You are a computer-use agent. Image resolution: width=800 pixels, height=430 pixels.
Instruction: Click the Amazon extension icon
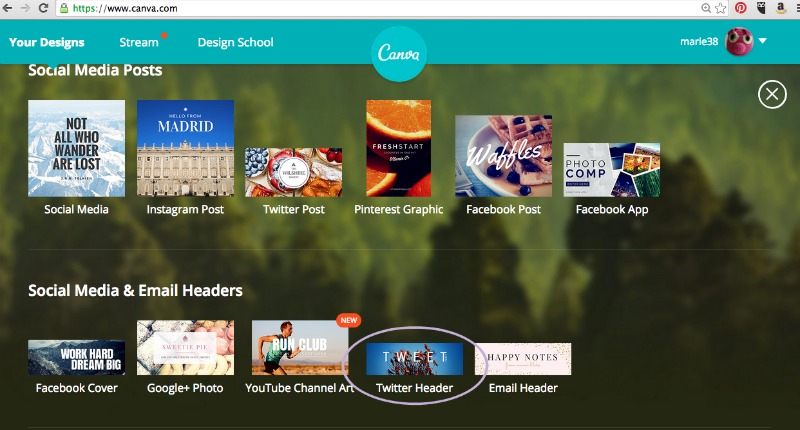781,8
